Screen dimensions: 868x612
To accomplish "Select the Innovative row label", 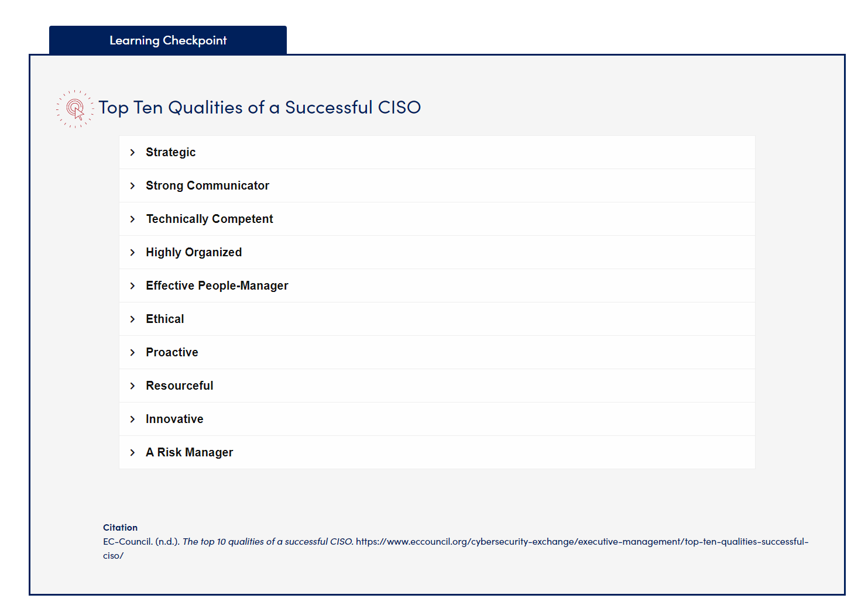I will (x=174, y=420).
